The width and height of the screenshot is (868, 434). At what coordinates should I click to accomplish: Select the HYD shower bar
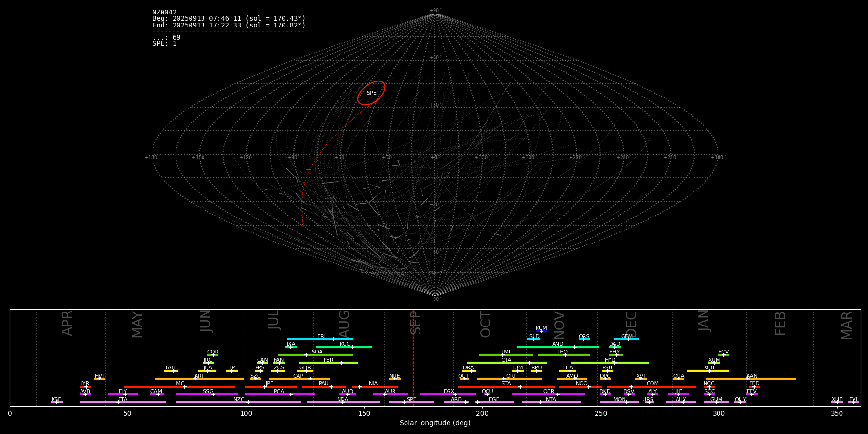[x=610, y=363]
